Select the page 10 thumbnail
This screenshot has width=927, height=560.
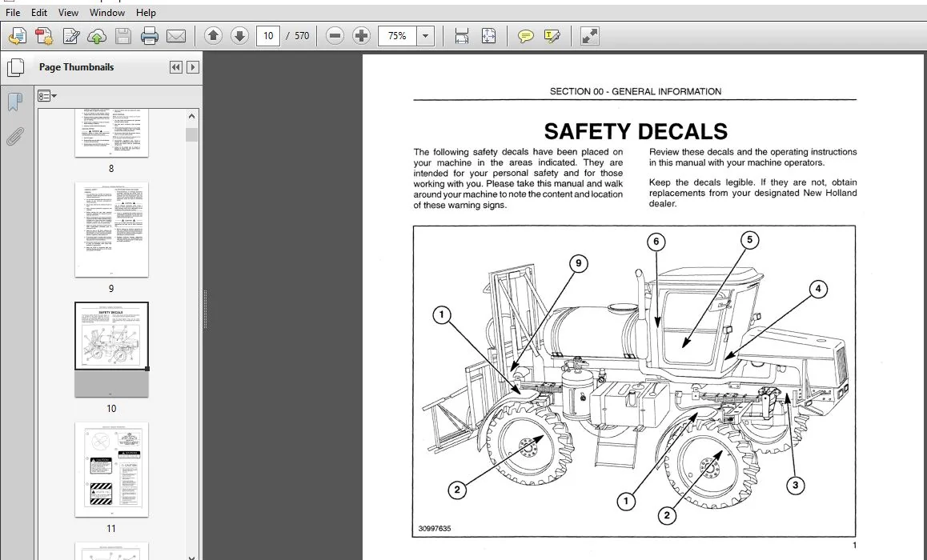[111, 349]
